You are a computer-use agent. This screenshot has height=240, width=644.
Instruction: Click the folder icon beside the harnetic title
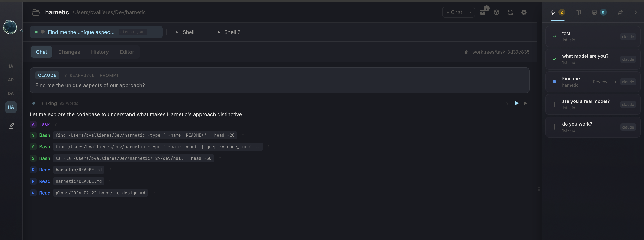click(x=36, y=12)
